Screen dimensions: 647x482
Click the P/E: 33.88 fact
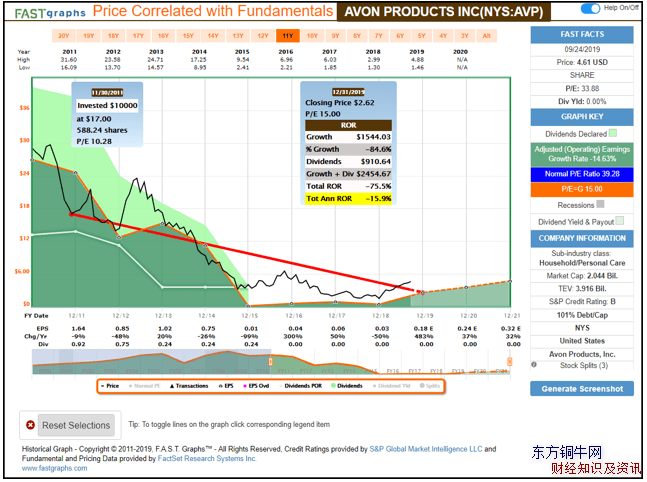click(582, 88)
